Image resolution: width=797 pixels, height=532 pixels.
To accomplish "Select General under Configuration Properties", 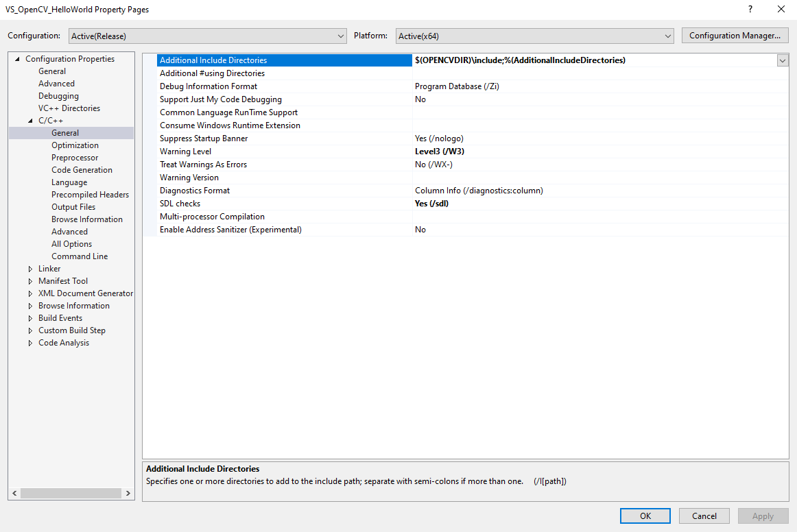I will click(x=52, y=71).
